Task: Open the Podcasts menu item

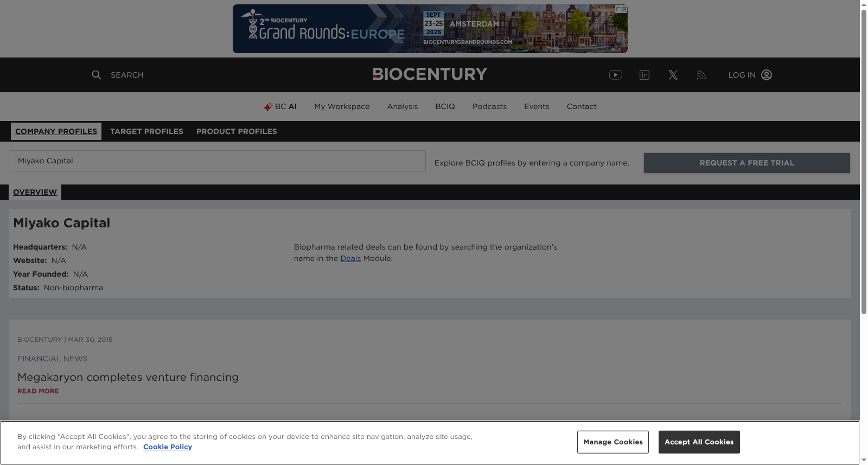Action: 489,106
